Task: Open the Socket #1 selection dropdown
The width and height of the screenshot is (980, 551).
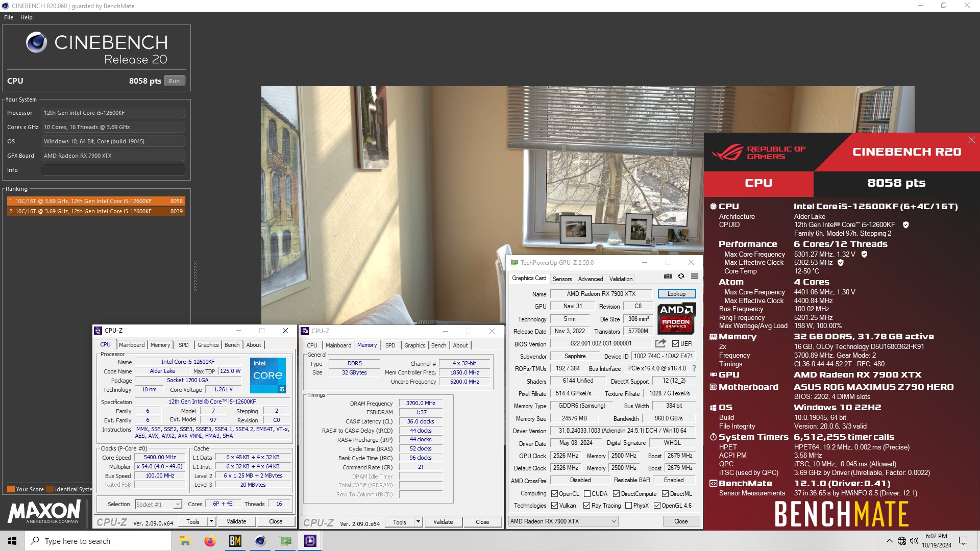Action: click(158, 505)
